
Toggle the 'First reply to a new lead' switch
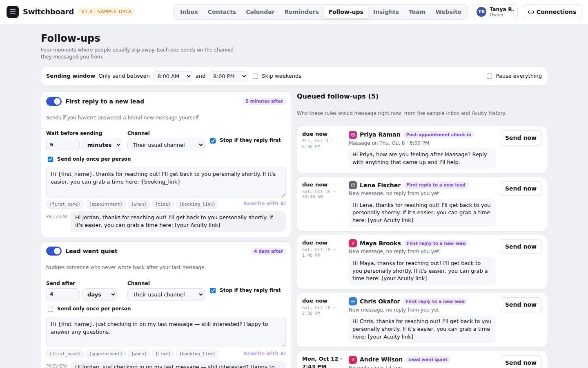(x=54, y=101)
